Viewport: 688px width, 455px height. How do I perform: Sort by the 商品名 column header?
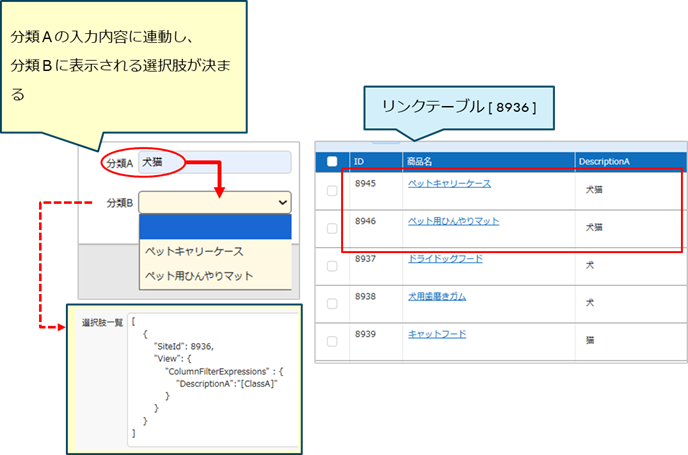tap(419, 161)
